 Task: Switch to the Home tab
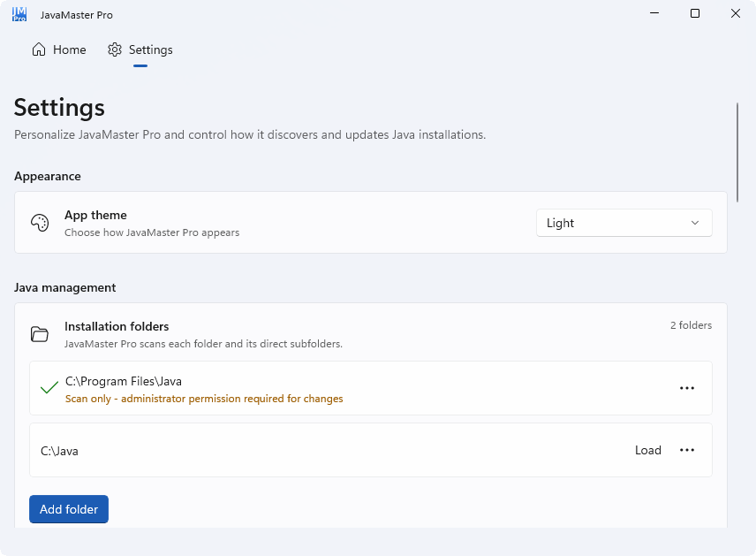[59, 50]
